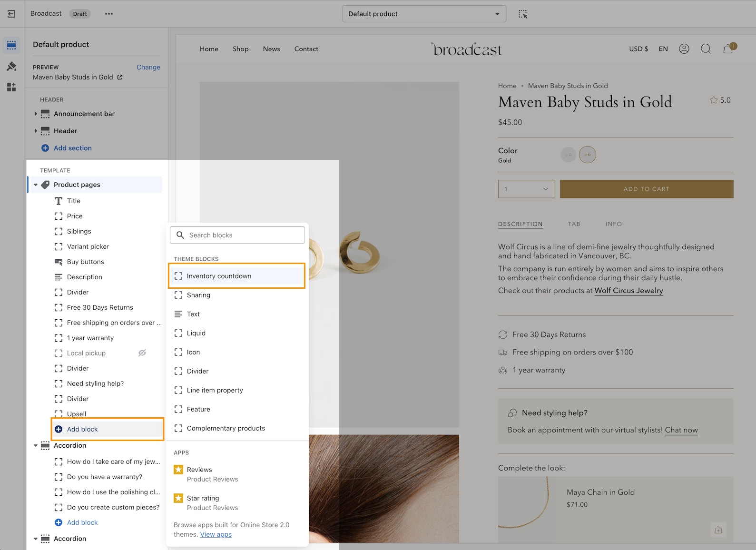The width and height of the screenshot is (756, 550).
Task: Collapse the Product pages section
Action: pos(36,185)
